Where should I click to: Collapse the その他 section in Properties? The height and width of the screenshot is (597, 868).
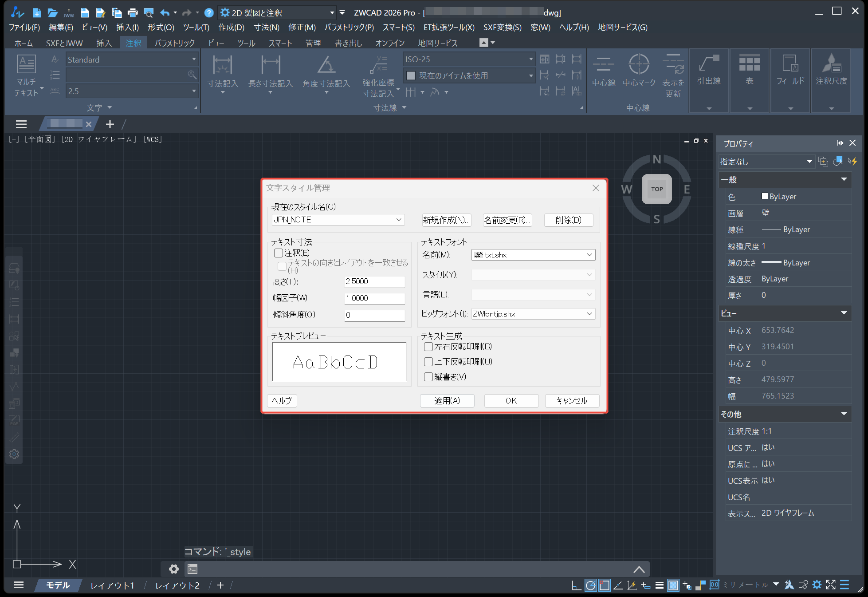pyautogui.click(x=844, y=414)
